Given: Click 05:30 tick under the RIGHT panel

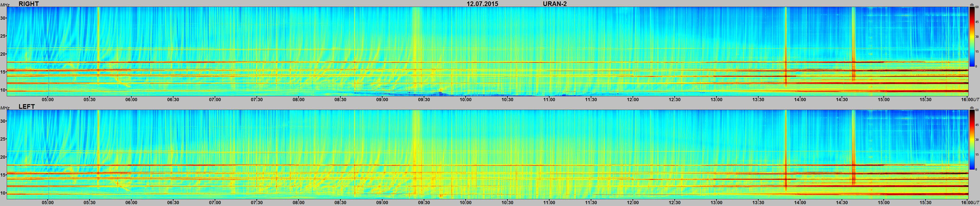Looking at the screenshot, I should 89,100.
